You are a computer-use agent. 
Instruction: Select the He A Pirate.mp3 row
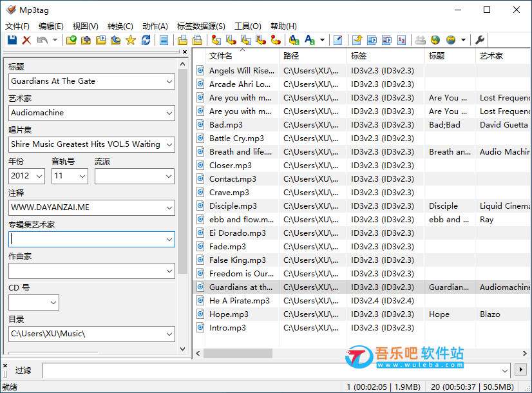[361, 301]
